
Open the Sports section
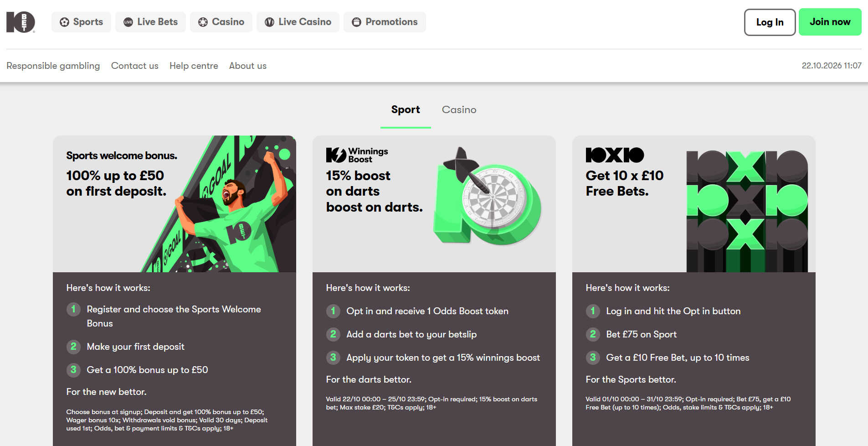pos(81,22)
